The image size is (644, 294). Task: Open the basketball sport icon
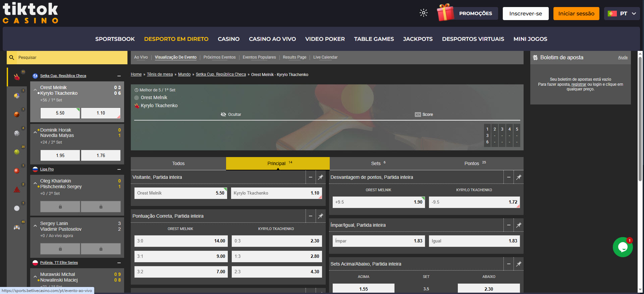(x=17, y=115)
